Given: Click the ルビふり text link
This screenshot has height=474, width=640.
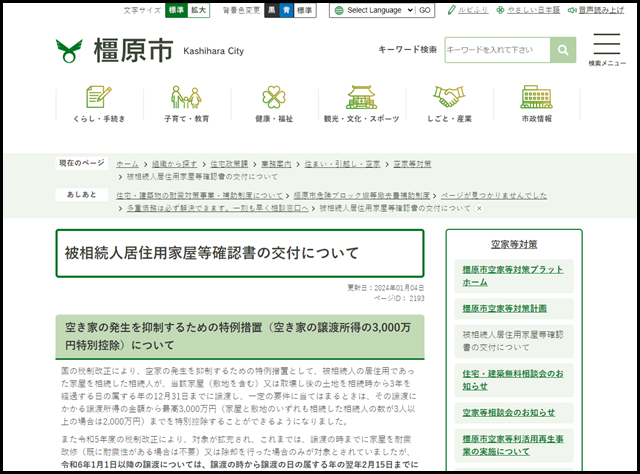Looking at the screenshot, I should pos(473,10).
